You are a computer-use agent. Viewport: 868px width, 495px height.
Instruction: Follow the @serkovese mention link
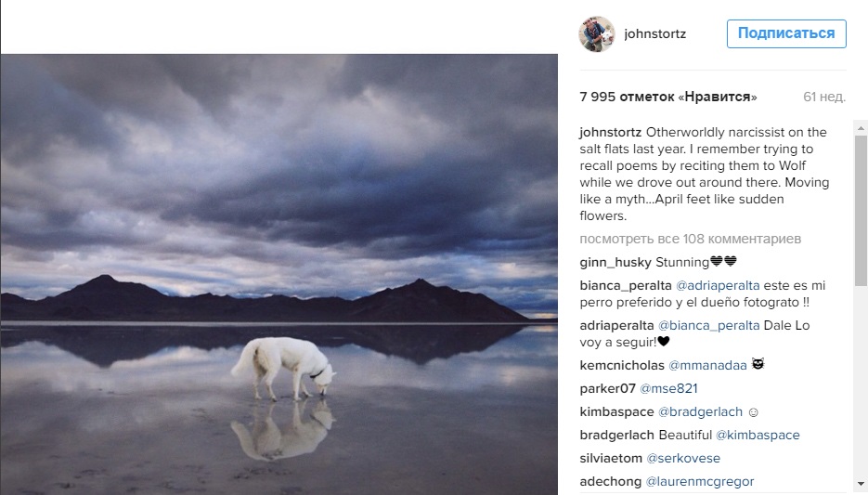(x=683, y=459)
